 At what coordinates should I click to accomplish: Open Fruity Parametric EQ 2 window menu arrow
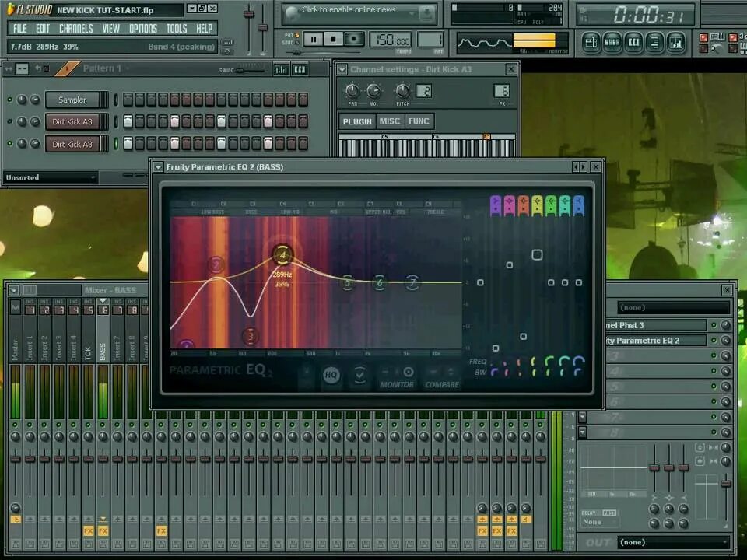tap(158, 167)
